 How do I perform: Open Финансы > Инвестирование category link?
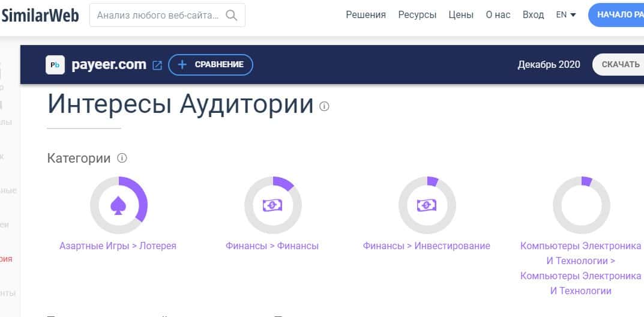click(426, 246)
